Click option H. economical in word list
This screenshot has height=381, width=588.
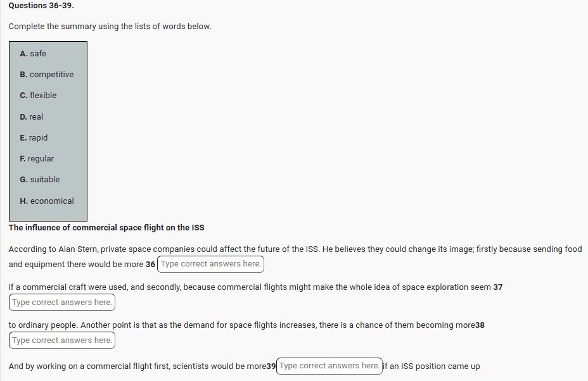[x=47, y=201]
